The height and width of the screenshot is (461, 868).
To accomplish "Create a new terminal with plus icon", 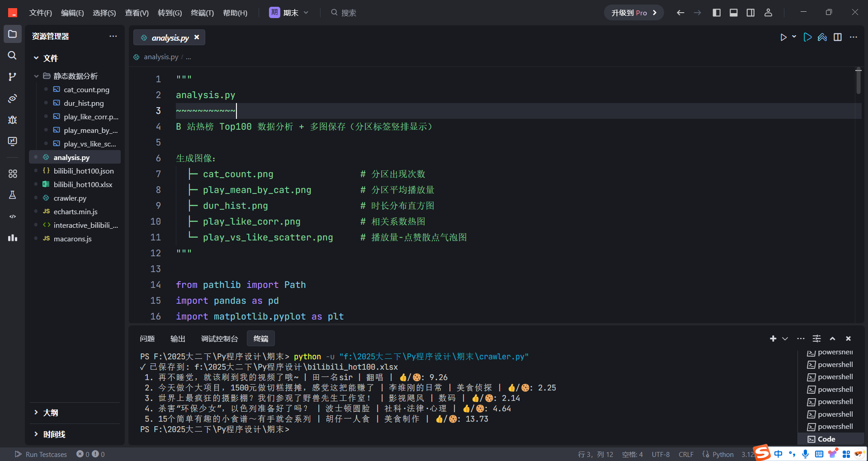I will coord(773,339).
